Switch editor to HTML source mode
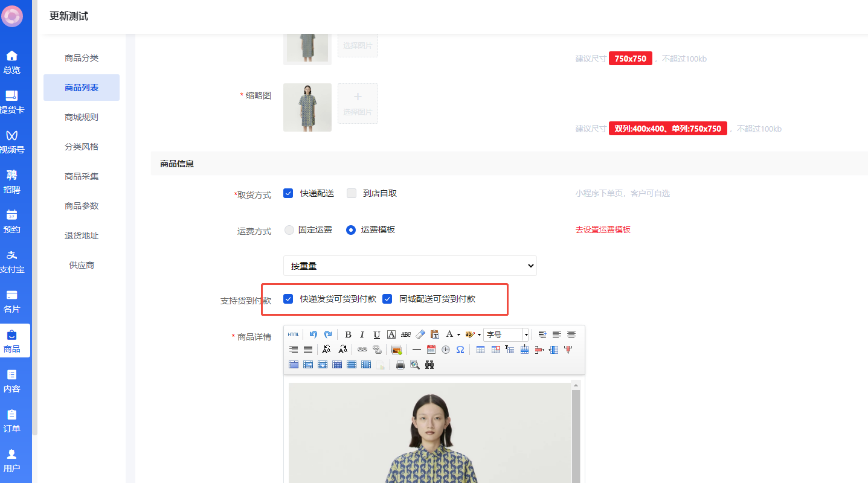Viewport: 868px width, 483px height. [x=294, y=334]
